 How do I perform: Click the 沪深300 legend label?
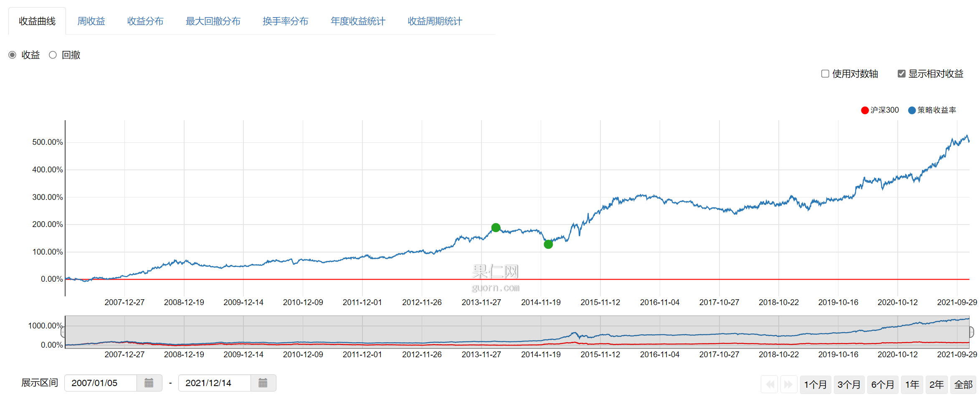pyautogui.click(x=884, y=110)
